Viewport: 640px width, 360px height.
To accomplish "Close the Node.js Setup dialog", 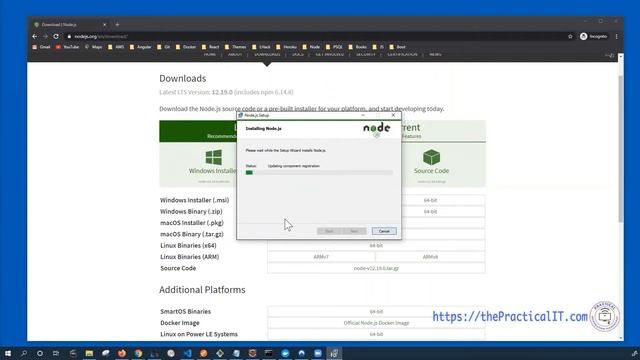I will pyautogui.click(x=393, y=116).
